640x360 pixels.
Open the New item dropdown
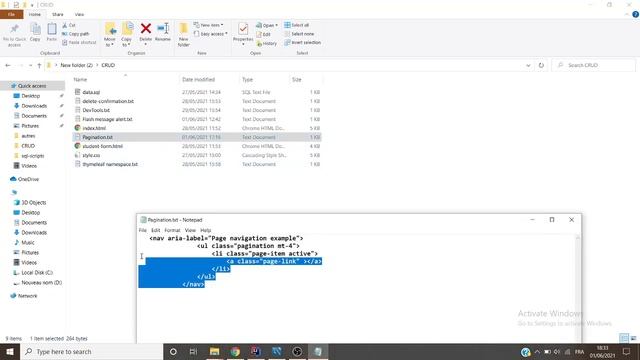click(x=208, y=25)
